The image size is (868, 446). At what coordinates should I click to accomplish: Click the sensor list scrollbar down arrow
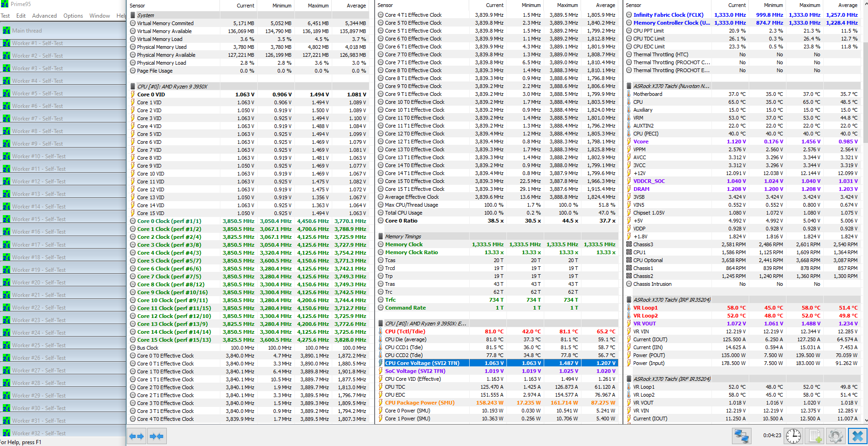865,420
